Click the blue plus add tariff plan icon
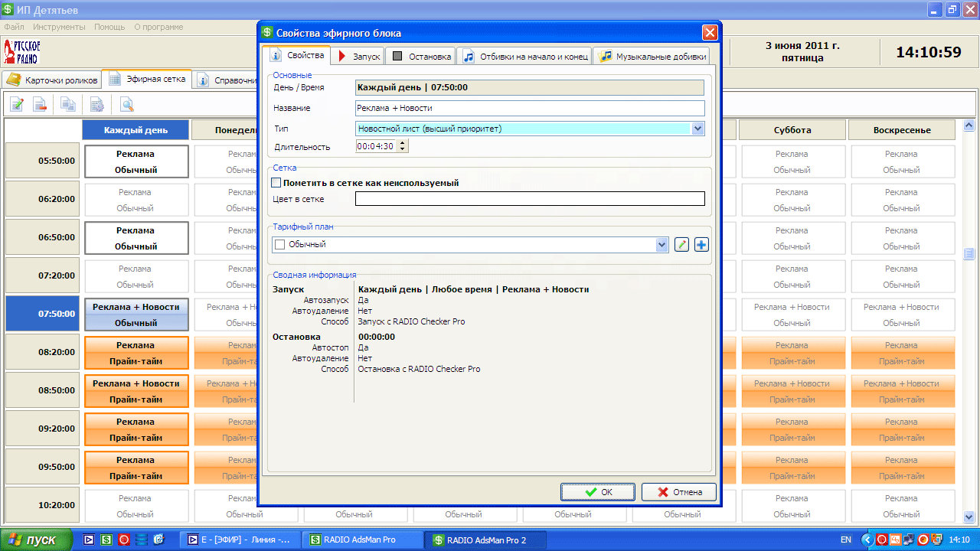 coord(701,245)
